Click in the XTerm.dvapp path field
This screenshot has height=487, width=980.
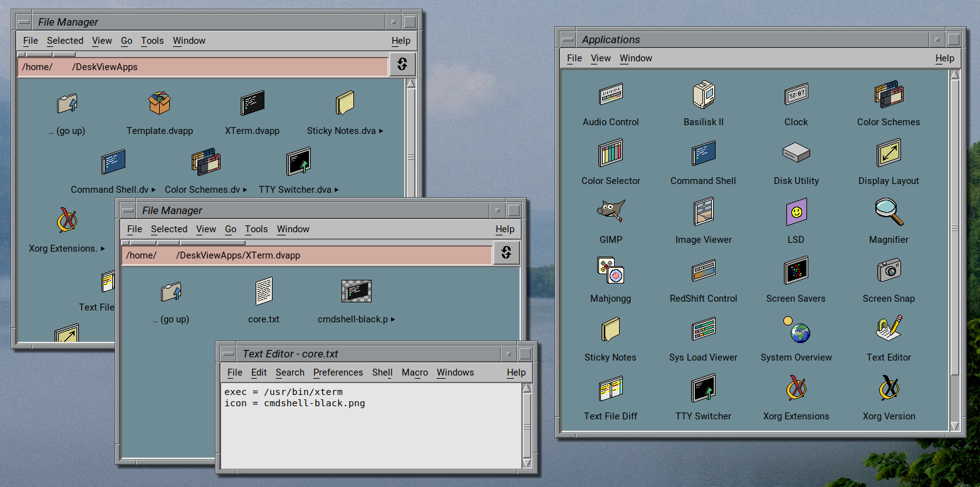coord(307,255)
